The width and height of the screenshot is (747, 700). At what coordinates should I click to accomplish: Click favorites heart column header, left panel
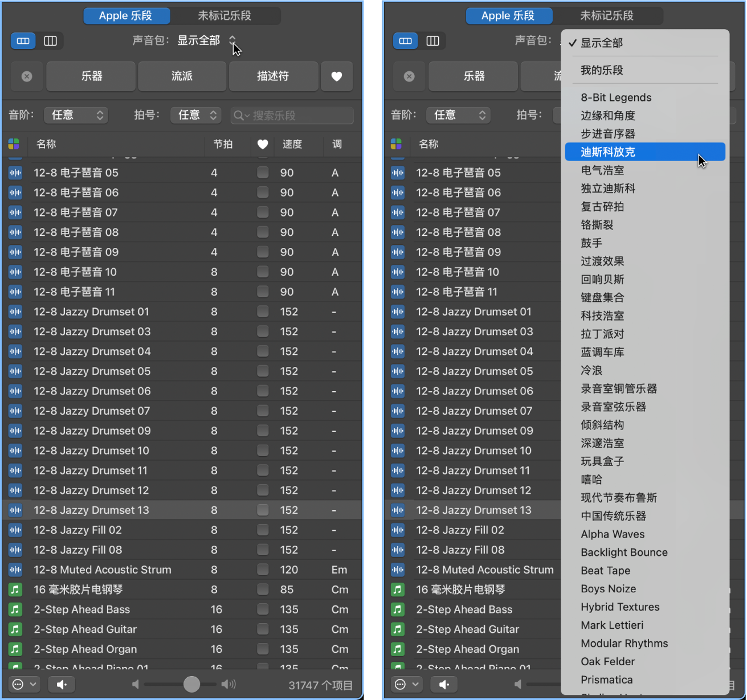263,144
